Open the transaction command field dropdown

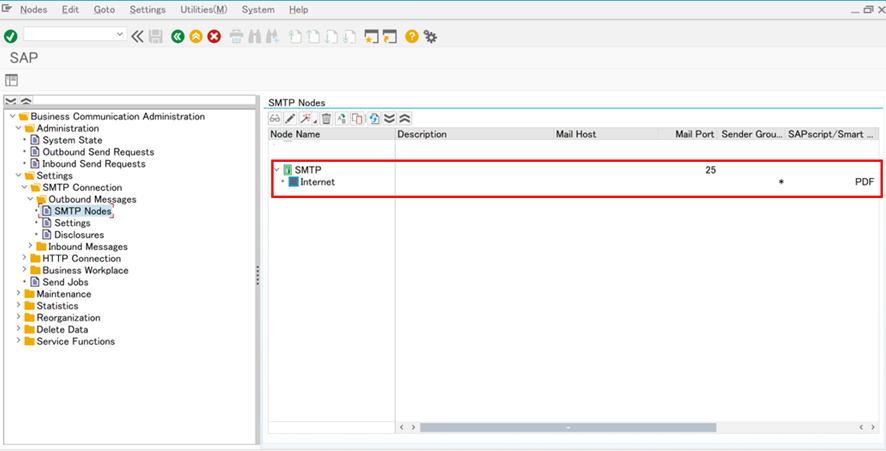(x=120, y=34)
